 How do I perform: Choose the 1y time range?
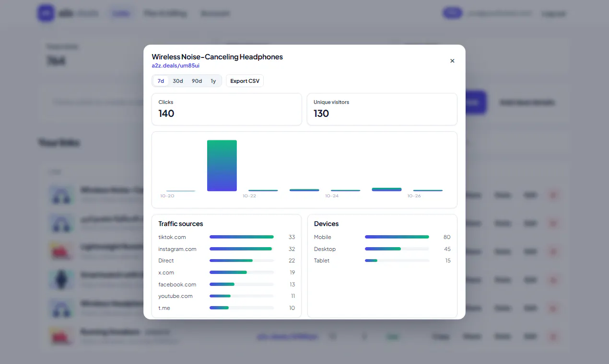213,81
